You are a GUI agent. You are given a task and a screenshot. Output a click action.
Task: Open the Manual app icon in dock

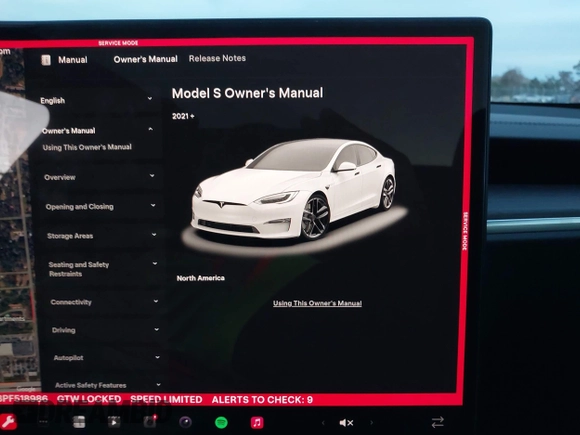click(x=79, y=422)
